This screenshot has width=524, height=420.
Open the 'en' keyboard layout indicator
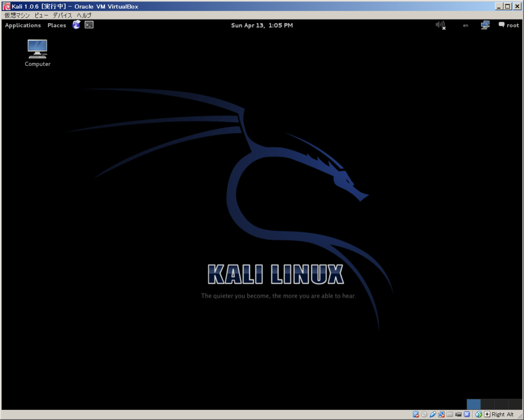click(466, 26)
